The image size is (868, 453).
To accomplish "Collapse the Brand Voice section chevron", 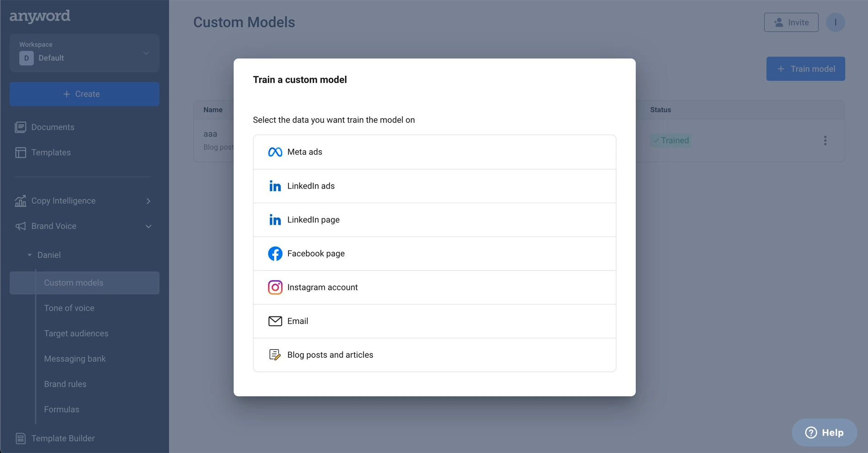I will click(x=149, y=226).
